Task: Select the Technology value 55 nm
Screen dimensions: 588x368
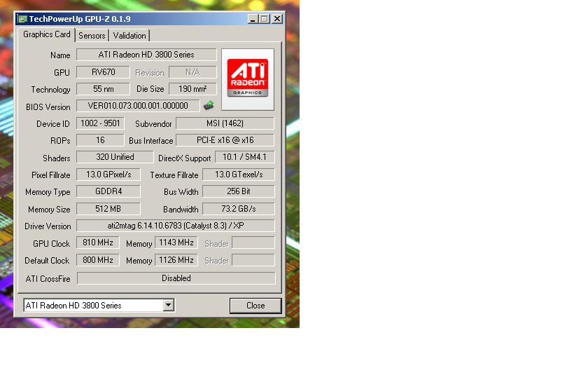Action: 103,89
